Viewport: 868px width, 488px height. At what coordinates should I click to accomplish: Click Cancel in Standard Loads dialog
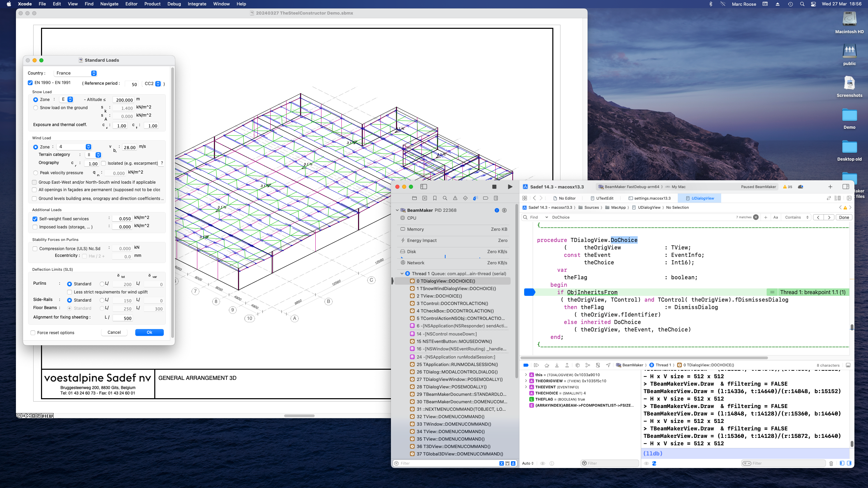coord(114,332)
